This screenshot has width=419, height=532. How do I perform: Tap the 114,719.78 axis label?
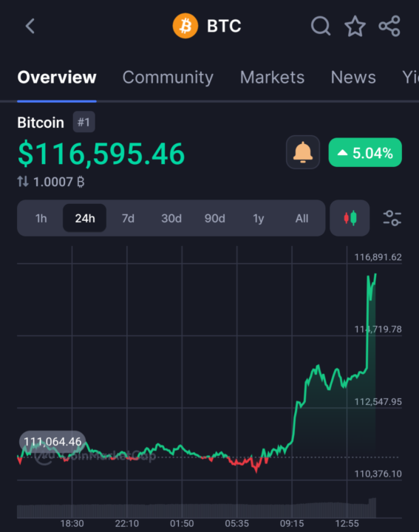378,329
